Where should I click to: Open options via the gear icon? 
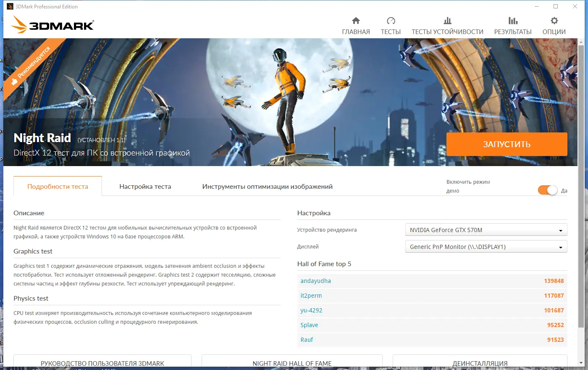(x=554, y=21)
